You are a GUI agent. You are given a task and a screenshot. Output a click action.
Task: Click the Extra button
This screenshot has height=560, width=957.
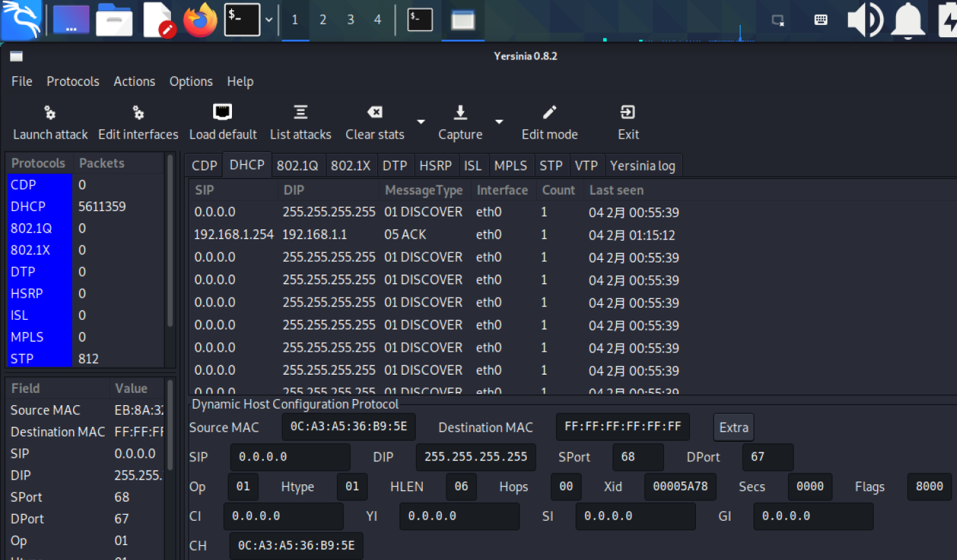point(733,427)
